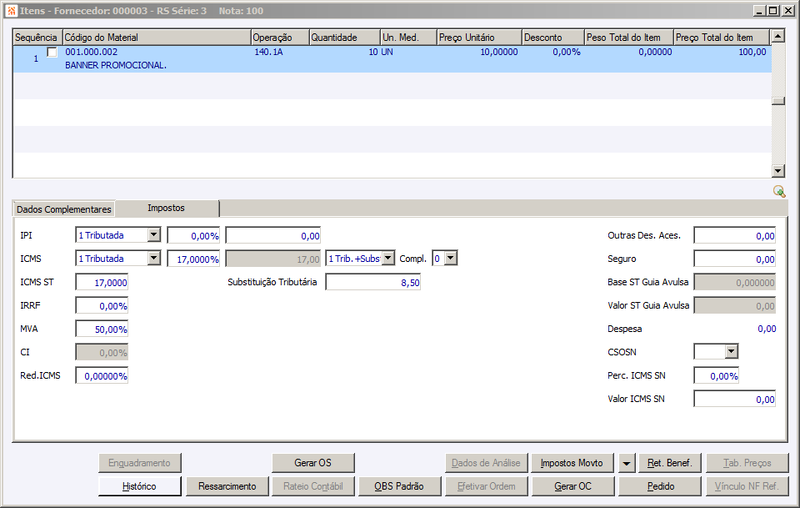Screen dimensions: 800x508
Task: Select material code 001.000.002 cell
Action: pyautogui.click(x=91, y=52)
